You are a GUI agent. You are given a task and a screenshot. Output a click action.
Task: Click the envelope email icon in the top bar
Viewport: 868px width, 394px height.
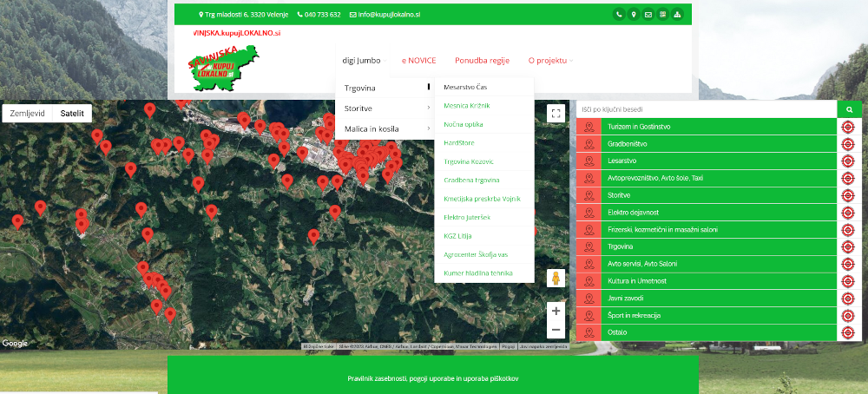(x=648, y=15)
